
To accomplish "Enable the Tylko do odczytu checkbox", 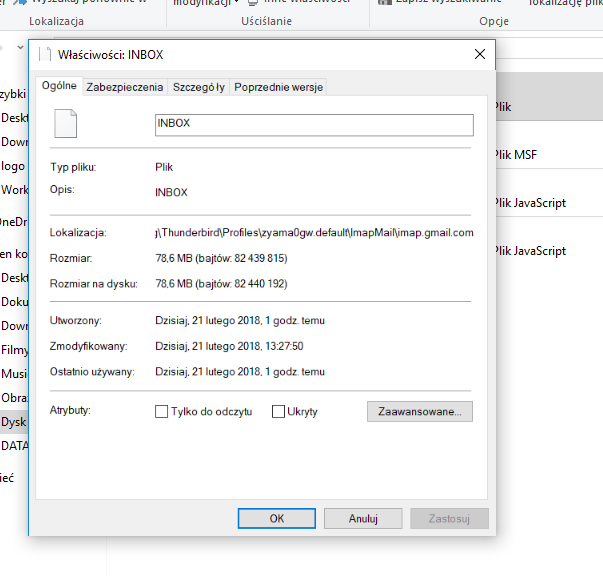I will [x=162, y=411].
